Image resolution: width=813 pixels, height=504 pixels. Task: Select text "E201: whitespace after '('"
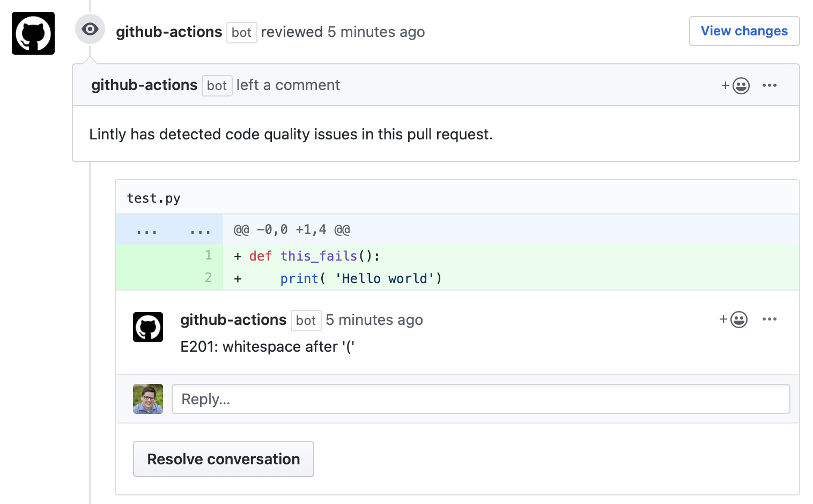tap(268, 347)
